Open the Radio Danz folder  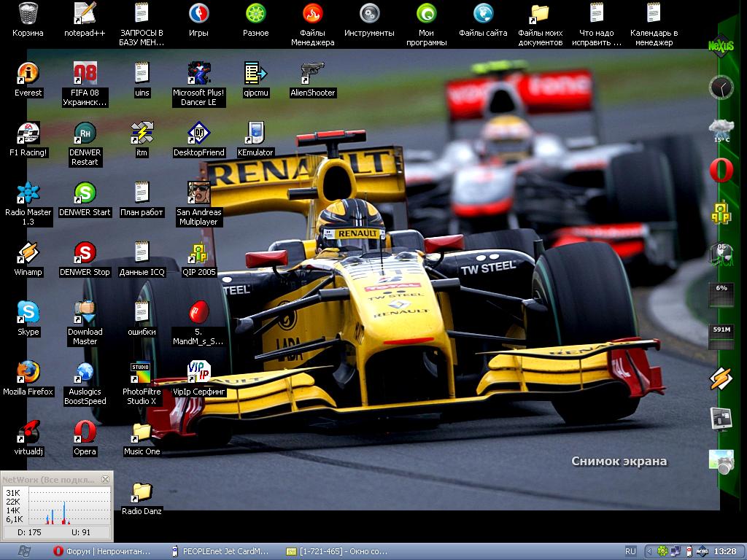pyautogui.click(x=142, y=492)
